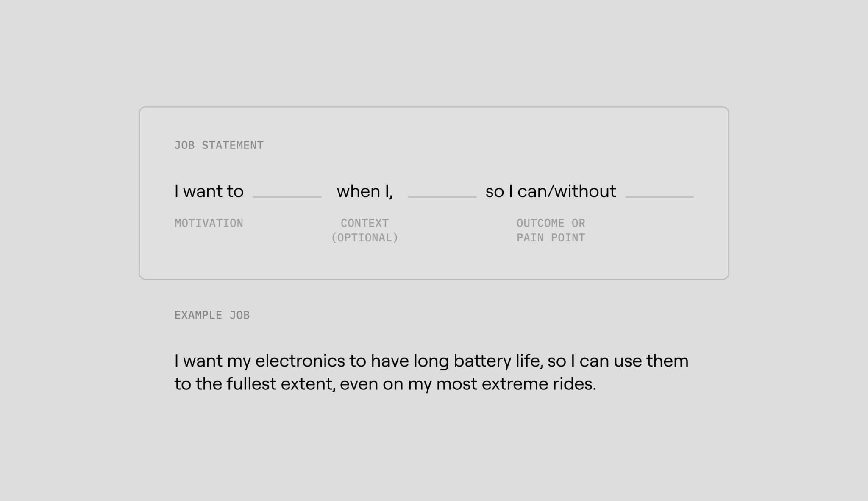Click 'to the fullest extent' text
The width and height of the screenshot is (868, 501).
pos(255,384)
